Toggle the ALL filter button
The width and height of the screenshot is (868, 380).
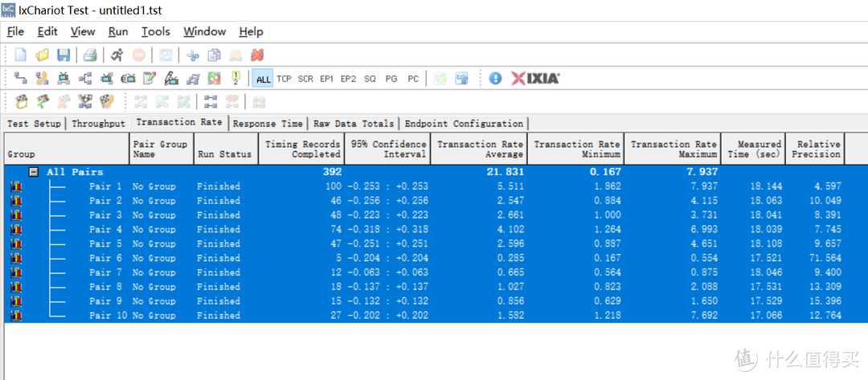click(x=263, y=79)
